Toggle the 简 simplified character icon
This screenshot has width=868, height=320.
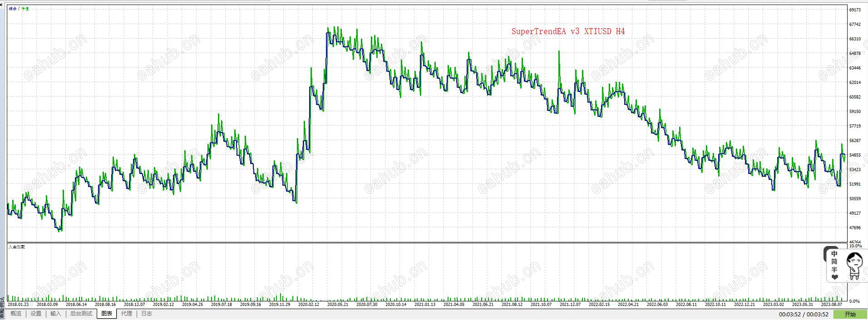834,261
